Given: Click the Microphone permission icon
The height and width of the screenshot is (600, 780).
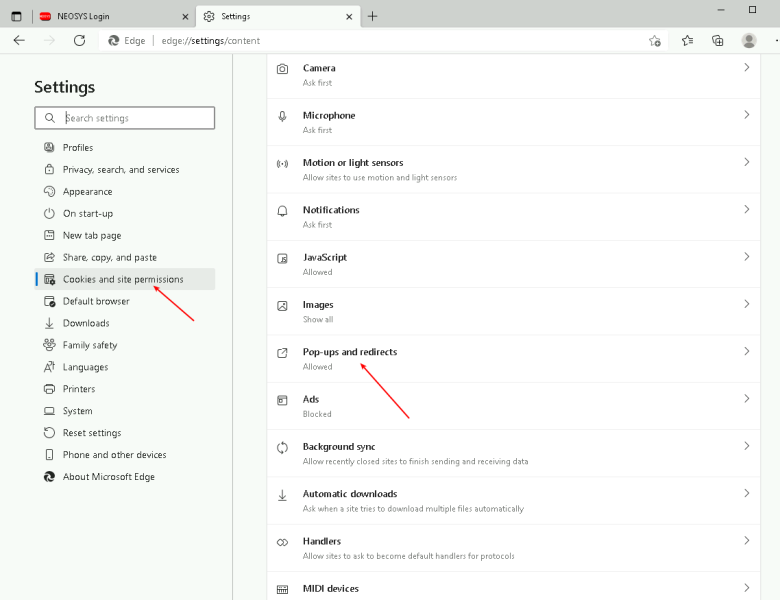Looking at the screenshot, I should coord(282,116).
